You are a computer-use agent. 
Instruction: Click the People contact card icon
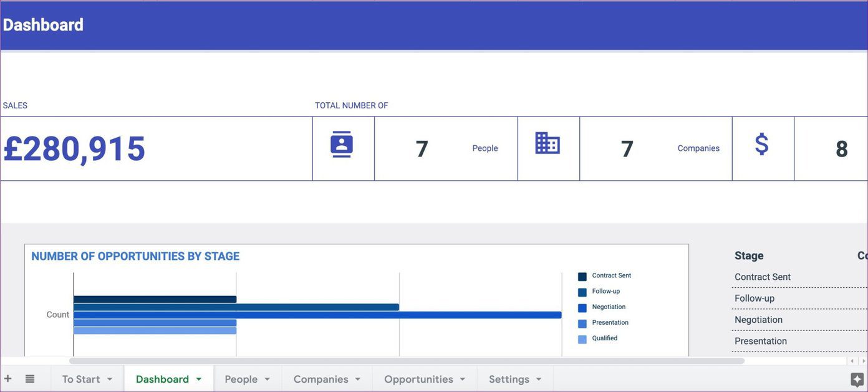342,145
